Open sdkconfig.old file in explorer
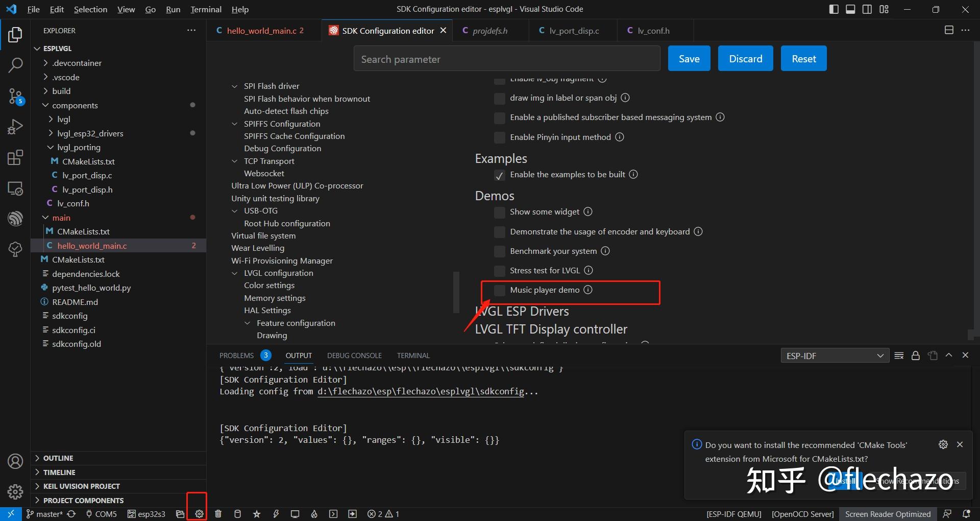980x521 pixels. tap(77, 344)
